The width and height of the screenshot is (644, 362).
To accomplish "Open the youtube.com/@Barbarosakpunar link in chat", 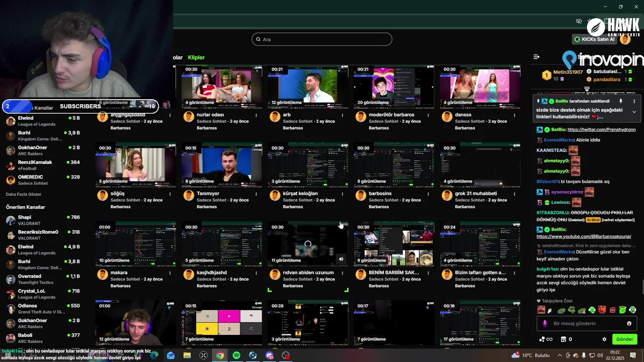I will tap(584, 236).
